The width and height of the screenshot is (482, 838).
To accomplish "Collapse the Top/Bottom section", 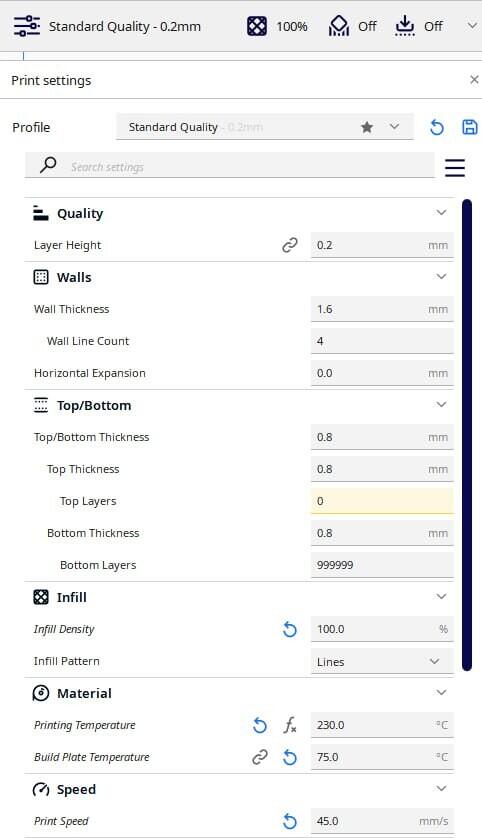I will tap(441, 405).
